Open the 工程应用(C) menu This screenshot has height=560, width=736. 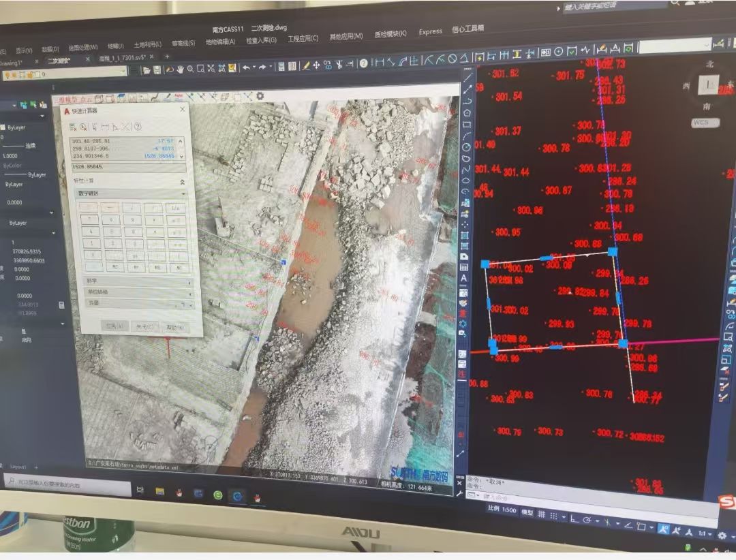point(303,38)
